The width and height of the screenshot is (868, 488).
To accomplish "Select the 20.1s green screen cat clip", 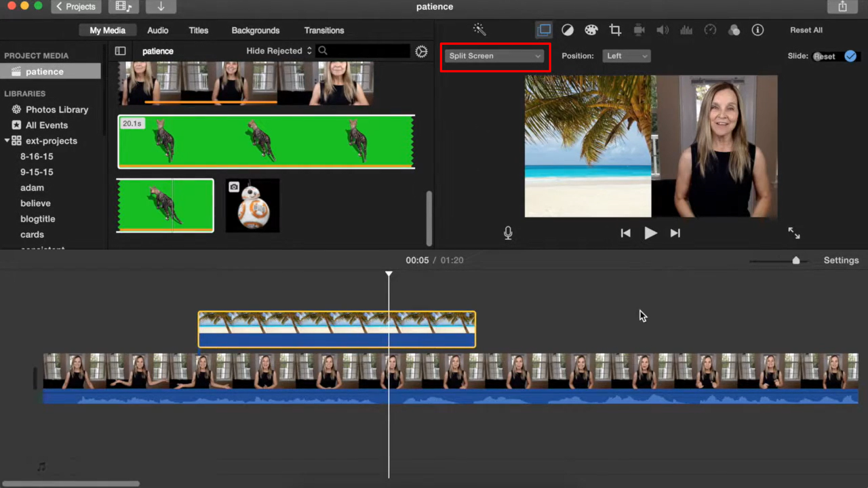I will (x=266, y=142).
